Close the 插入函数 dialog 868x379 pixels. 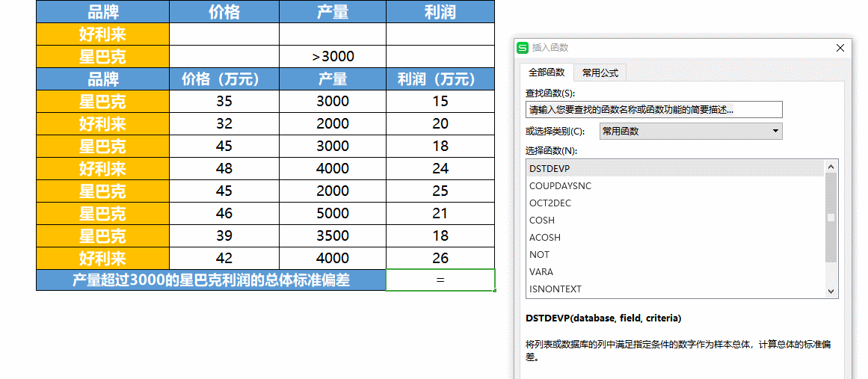coord(840,48)
